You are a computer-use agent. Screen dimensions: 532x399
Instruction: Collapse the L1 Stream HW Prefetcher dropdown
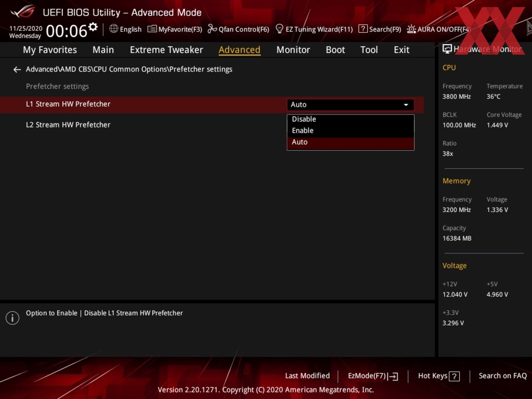(x=350, y=105)
